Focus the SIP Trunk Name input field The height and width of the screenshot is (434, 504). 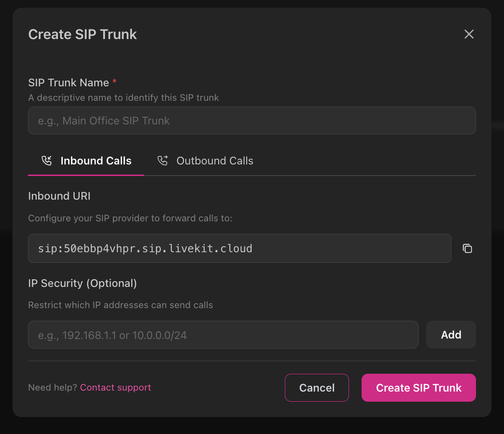pyautogui.click(x=252, y=121)
